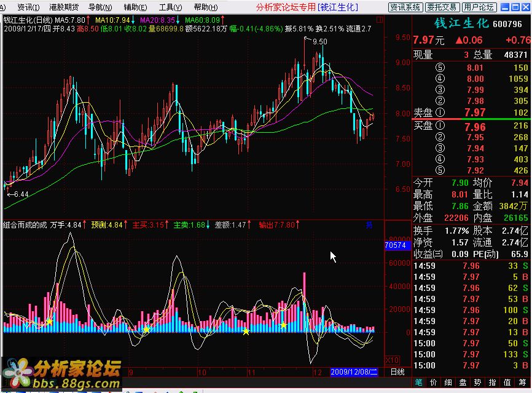This screenshot has height=393, width=532.
Task: Click the first yellow star signal near September
Action: point(49,321)
